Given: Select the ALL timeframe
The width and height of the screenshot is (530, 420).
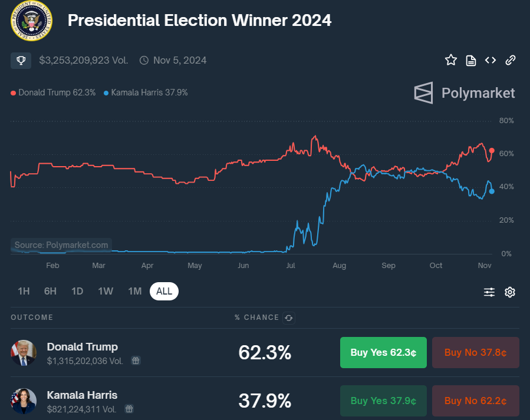Looking at the screenshot, I should pyautogui.click(x=164, y=290).
